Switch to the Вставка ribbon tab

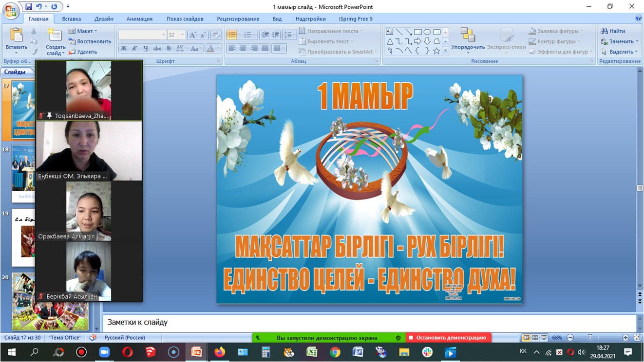click(72, 19)
